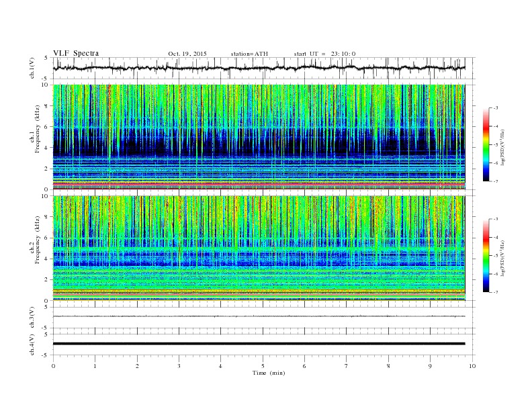Viewport: 532px width, 411px height.
Task: Click the "ch.1(V)" waveform axis label
Action: (32, 68)
